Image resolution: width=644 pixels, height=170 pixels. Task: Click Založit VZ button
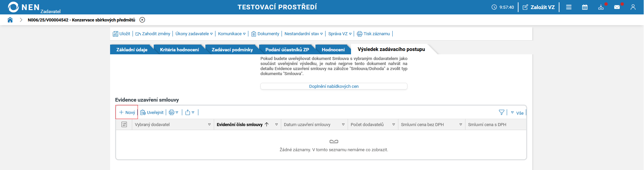539,7
